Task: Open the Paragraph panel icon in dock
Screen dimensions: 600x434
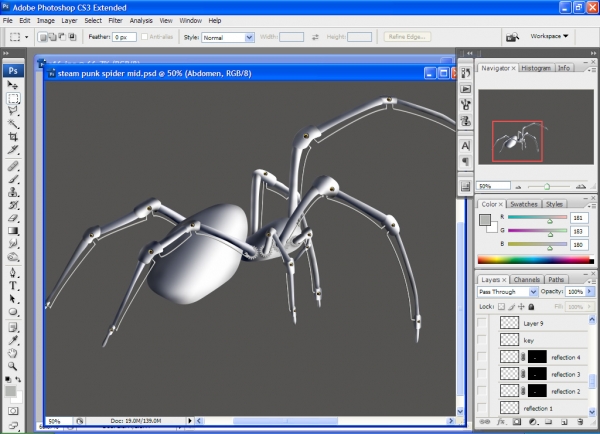Action: [x=465, y=162]
